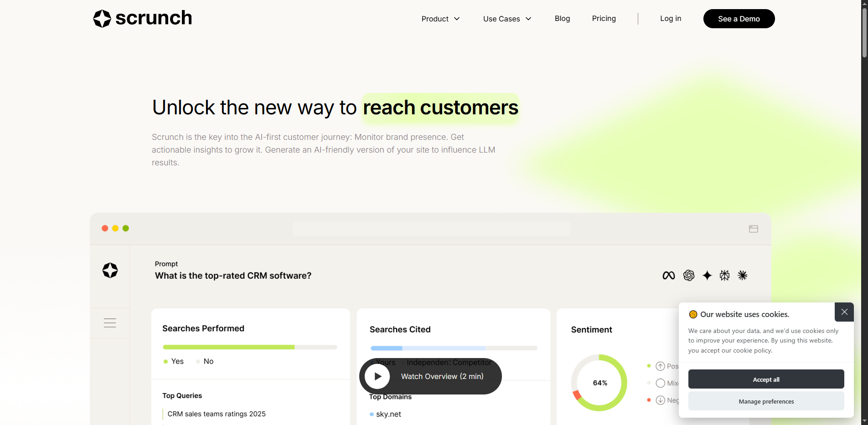
Task: Open Manage preferences for cookies
Action: [766, 401]
